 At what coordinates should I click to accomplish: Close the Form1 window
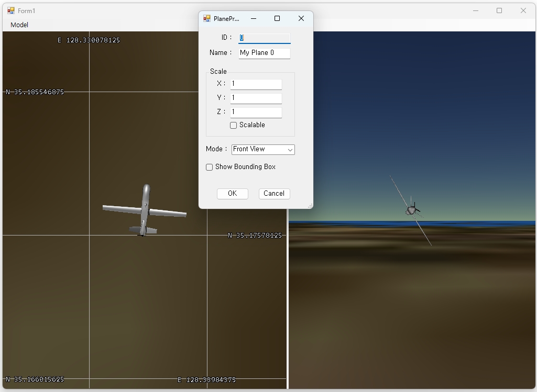[x=523, y=10]
